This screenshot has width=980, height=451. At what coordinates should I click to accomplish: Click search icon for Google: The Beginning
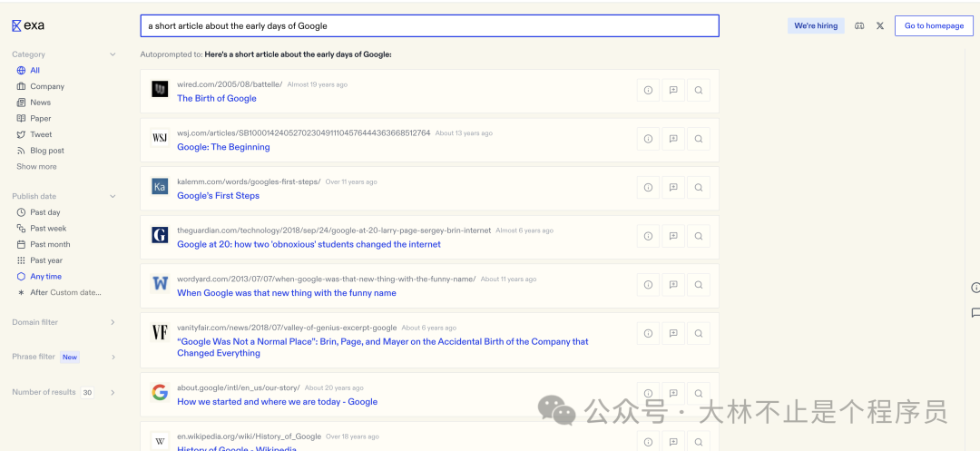tap(698, 140)
